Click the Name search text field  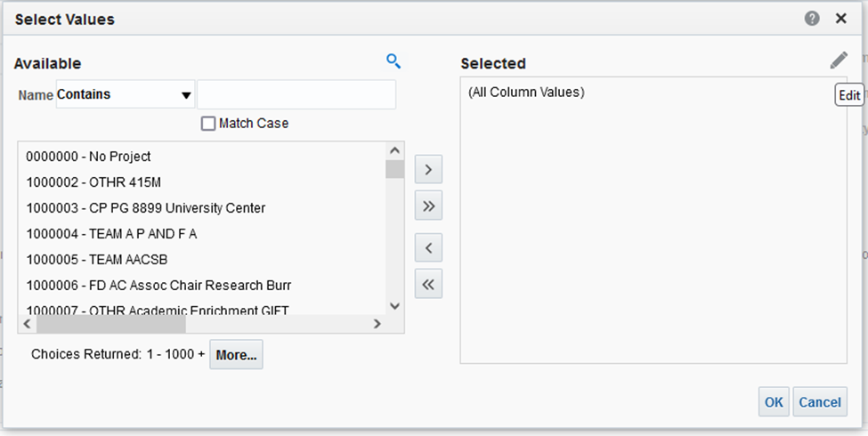click(x=296, y=94)
